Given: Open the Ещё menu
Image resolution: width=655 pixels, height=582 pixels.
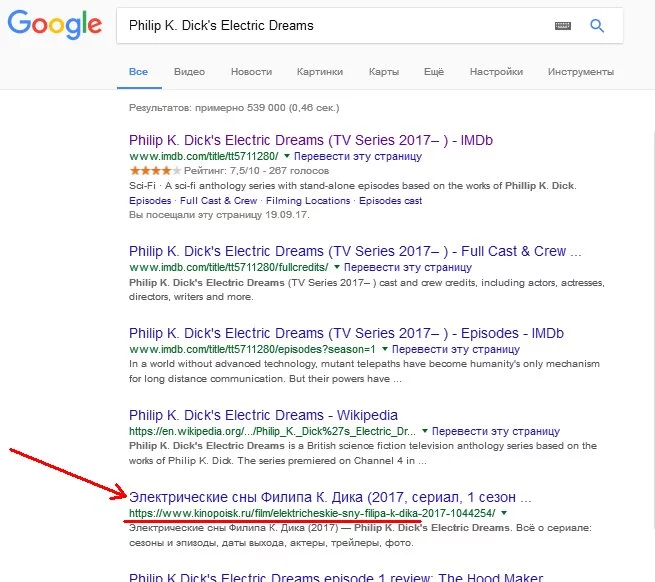Looking at the screenshot, I should (x=433, y=72).
